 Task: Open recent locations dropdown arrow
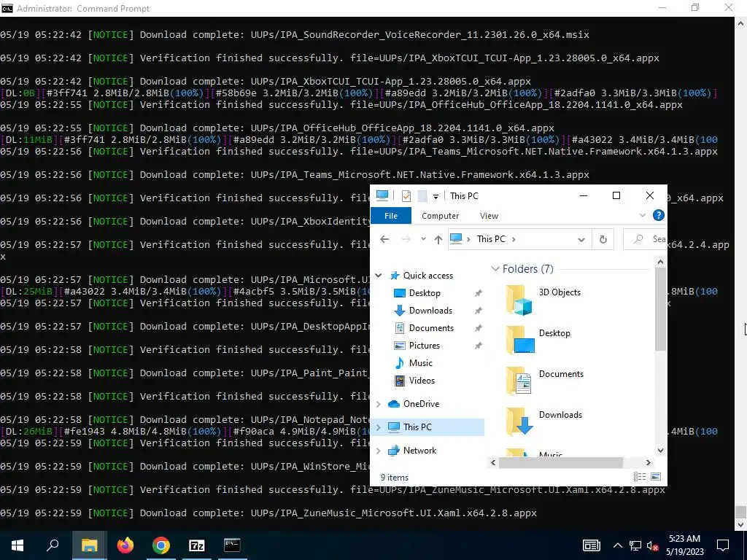coord(423,239)
